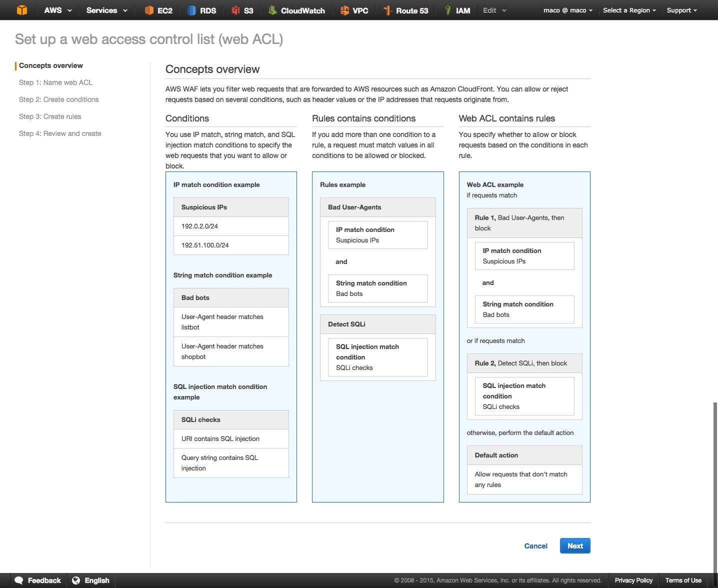Click the 192.0.2.0/24 IP entry
The height and width of the screenshot is (588, 718).
click(x=231, y=226)
